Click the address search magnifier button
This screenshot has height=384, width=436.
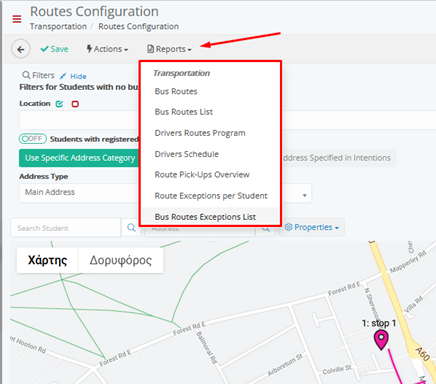tap(265, 229)
